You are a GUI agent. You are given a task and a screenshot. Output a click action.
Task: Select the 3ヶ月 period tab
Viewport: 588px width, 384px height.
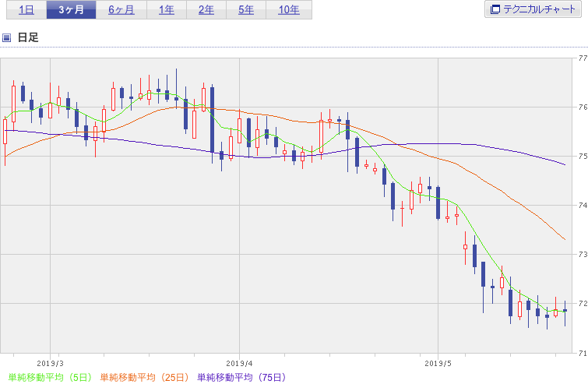71,9
